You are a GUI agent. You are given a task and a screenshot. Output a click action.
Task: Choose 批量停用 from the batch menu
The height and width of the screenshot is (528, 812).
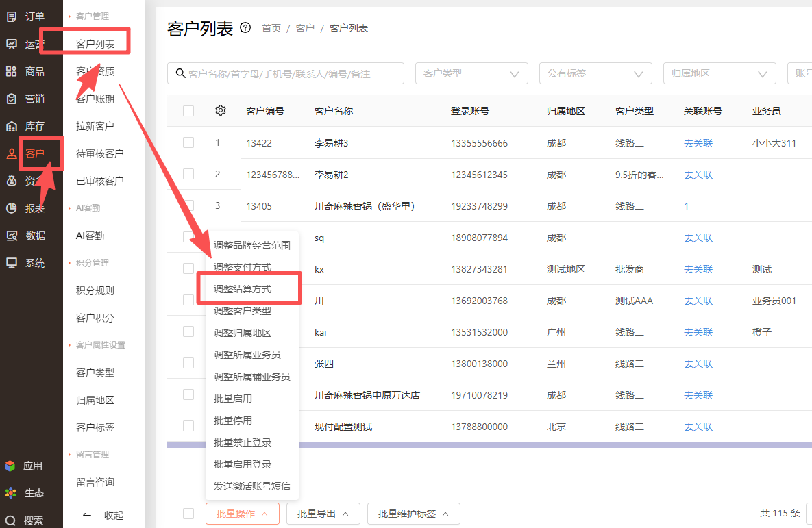point(232,420)
